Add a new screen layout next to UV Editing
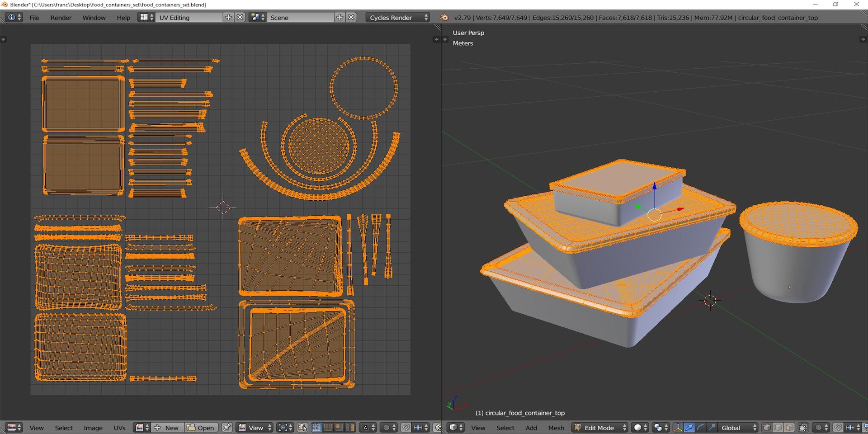The image size is (868, 434). pyautogui.click(x=228, y=17)
